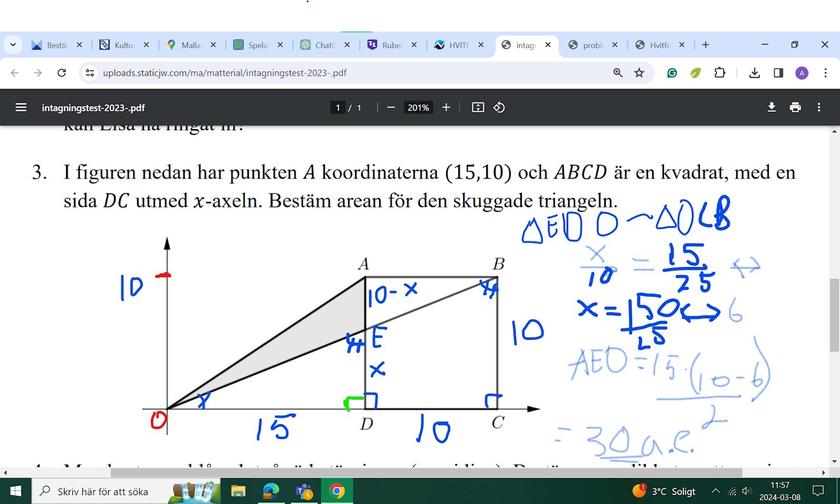Click the PDF zoom out button
Viewport: 840px width, 504px height.
pos(391,108)
